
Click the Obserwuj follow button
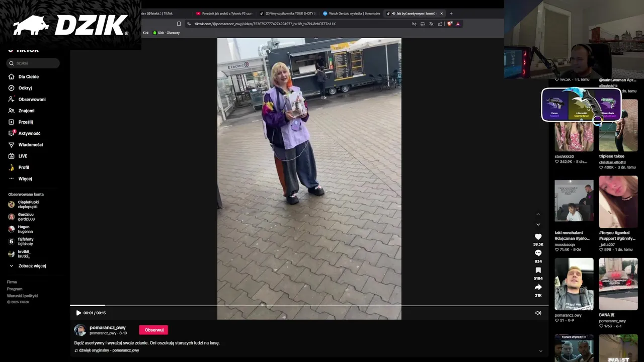[x=154, y=330]
